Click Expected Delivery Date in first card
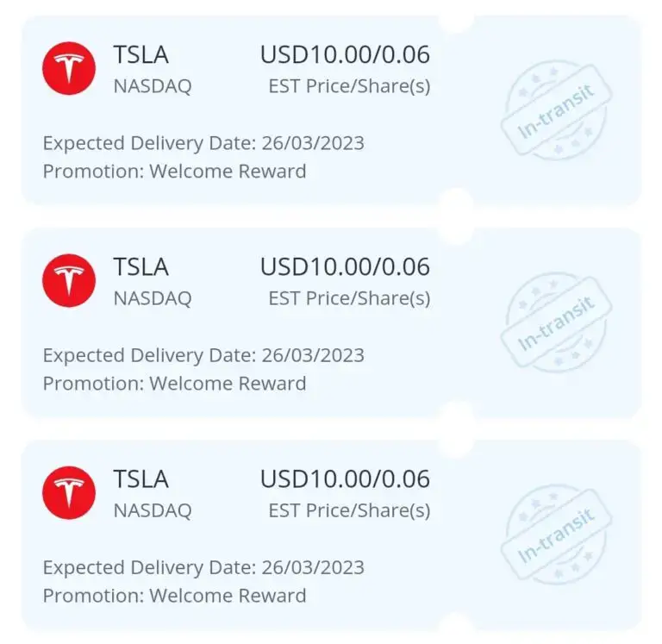The height and width of the screenshot is (644, 662). [x=203, y=143]
